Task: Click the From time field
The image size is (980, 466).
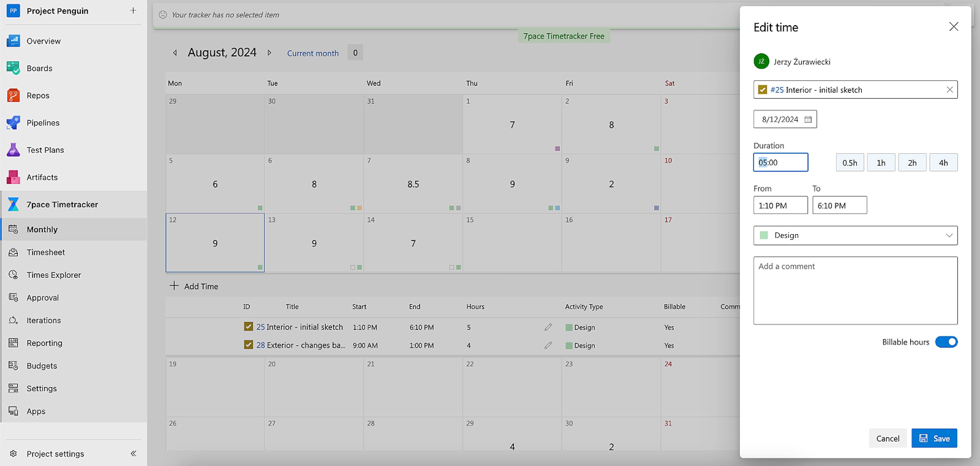Action: pos(780,205)
